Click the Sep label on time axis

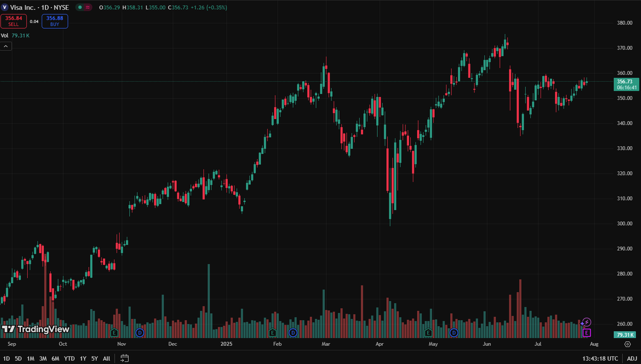pyautogui.click(x=11, y=344)
